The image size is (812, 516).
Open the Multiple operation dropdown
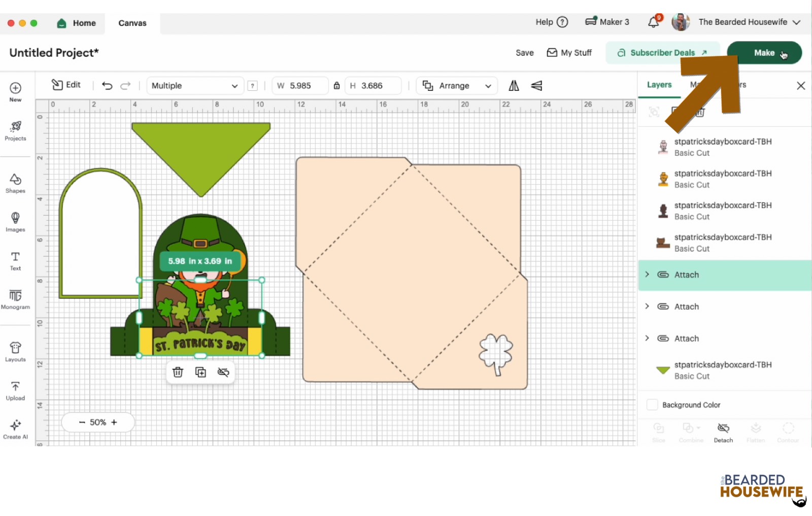point(194,86)
